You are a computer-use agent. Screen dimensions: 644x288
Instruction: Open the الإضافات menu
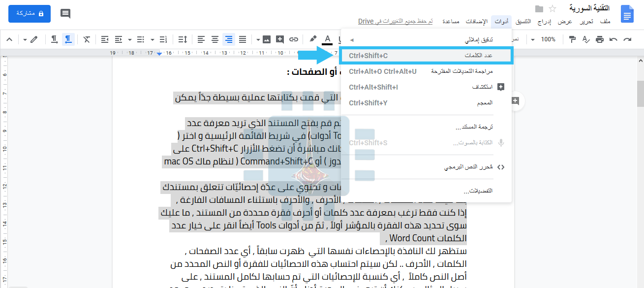476,22
